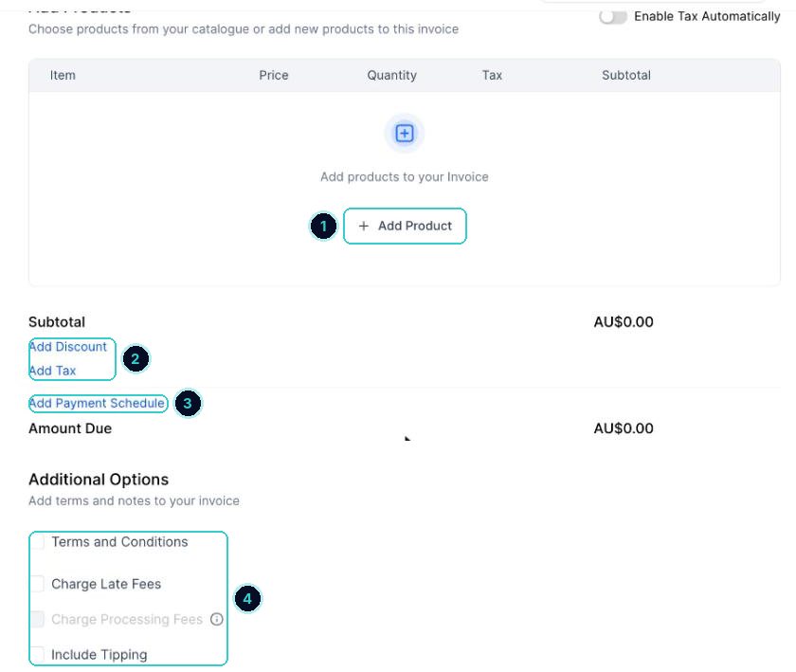Toggle Enable Tax Automatically switch

[x=613, y=17]
